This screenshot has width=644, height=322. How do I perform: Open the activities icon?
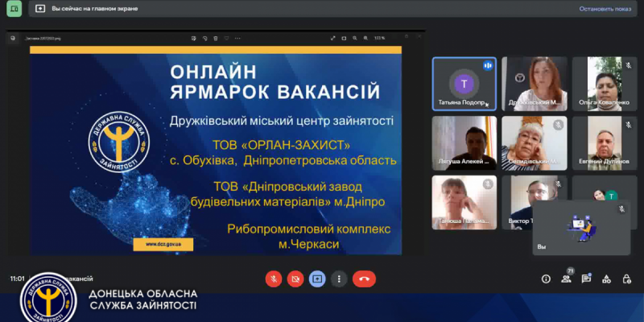point(607,279)
